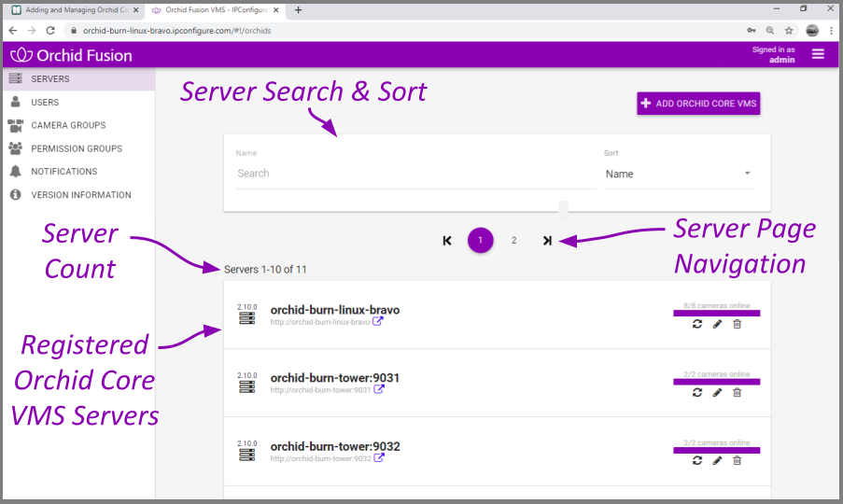Click the Version Information info icon
843x504 pixels.
[x=16, y=194]
